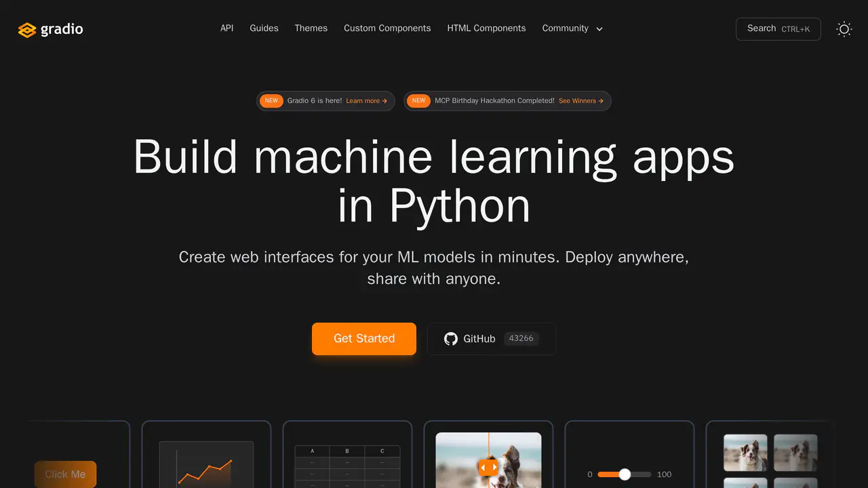Click the 43266 star count badge
The height and width of the screenshot is (488, 868).
point(521,338)
